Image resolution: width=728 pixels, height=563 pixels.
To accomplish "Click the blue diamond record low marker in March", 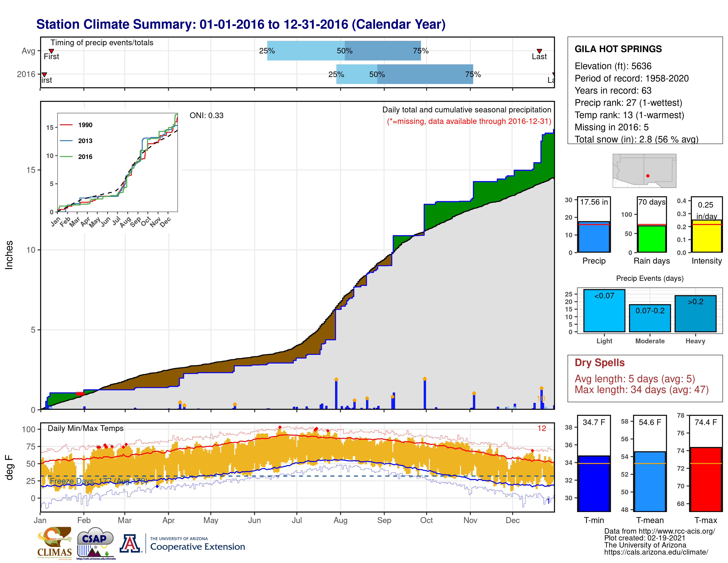I will [157, 486].
